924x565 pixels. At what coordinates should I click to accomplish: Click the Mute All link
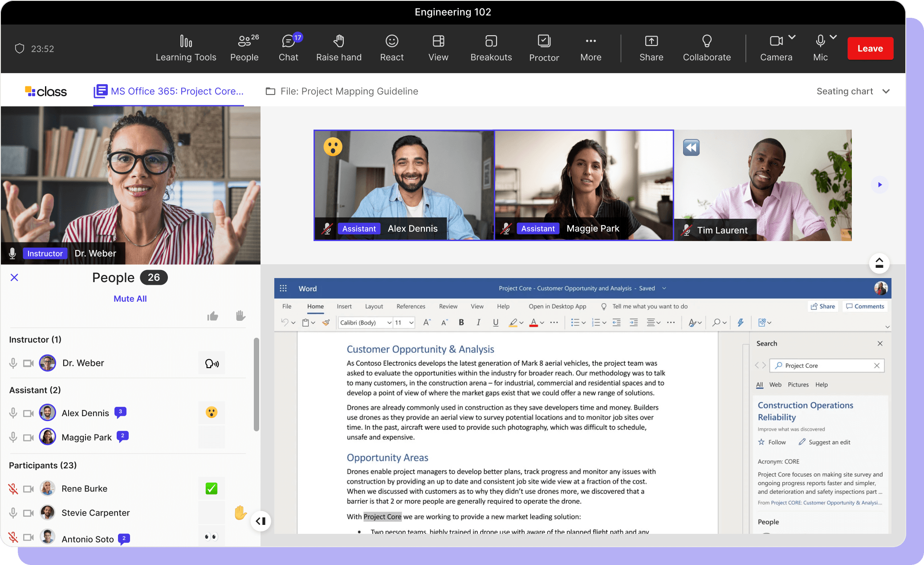pyautogui.click(x=130, y=299)
